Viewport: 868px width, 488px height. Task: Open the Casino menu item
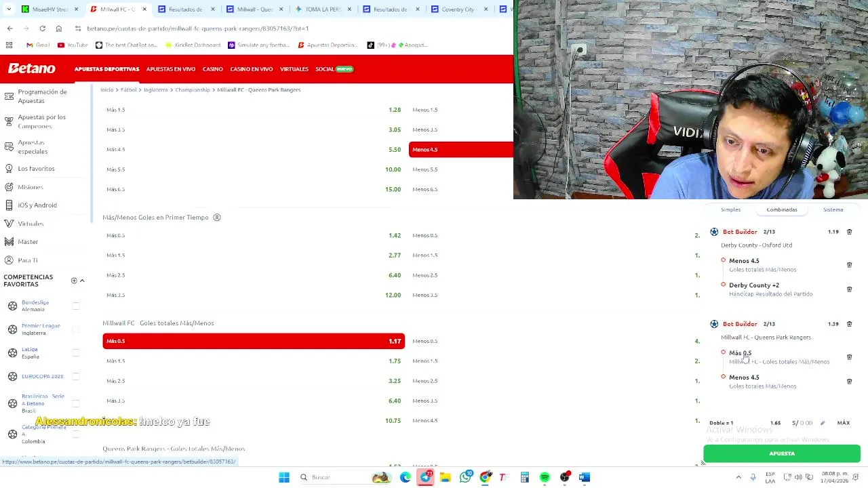tap(213, 69)
